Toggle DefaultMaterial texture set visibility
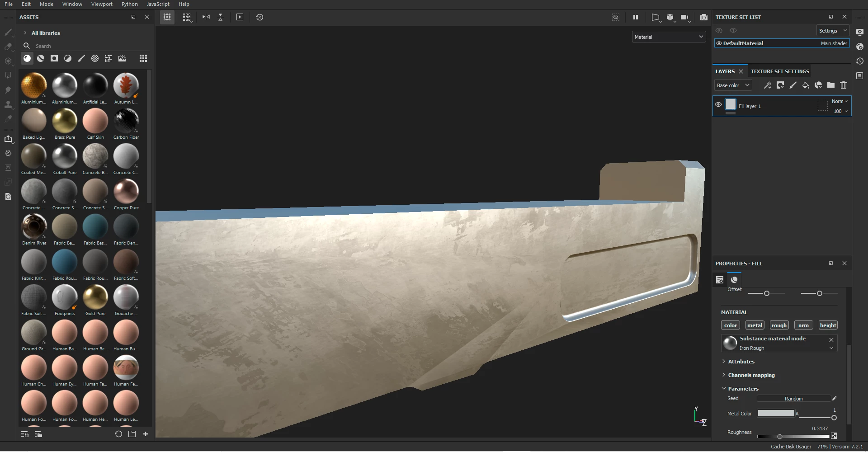 click(x=719, y=43)
